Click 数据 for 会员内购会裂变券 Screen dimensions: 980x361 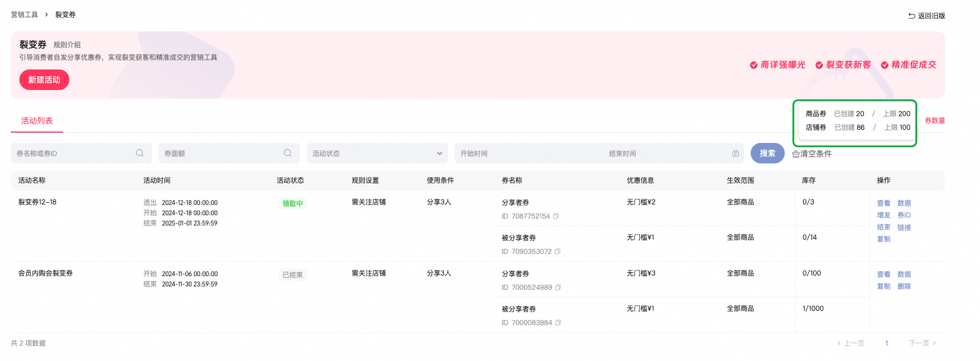[904, 274]
